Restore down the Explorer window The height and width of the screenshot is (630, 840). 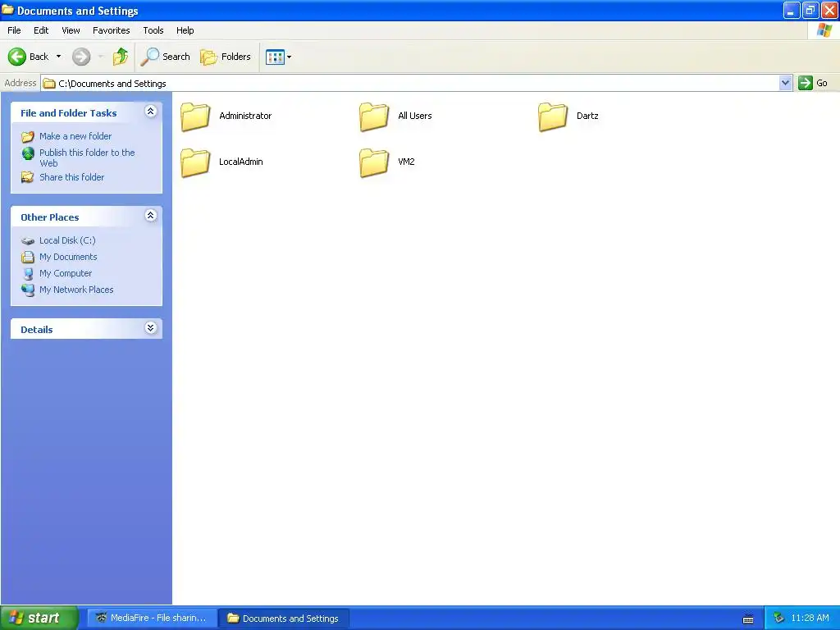(810, 10)
